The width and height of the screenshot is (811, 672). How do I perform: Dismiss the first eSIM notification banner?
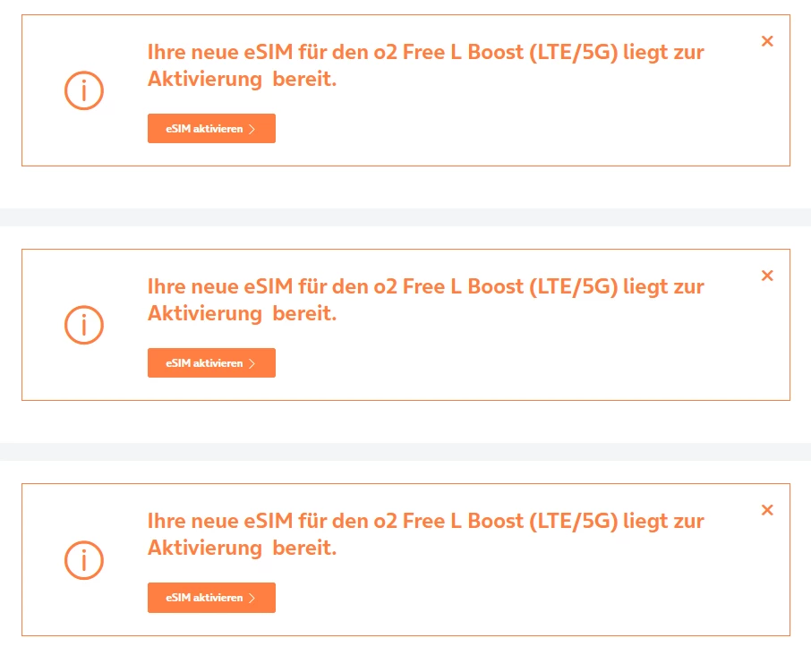click(767, 41)
